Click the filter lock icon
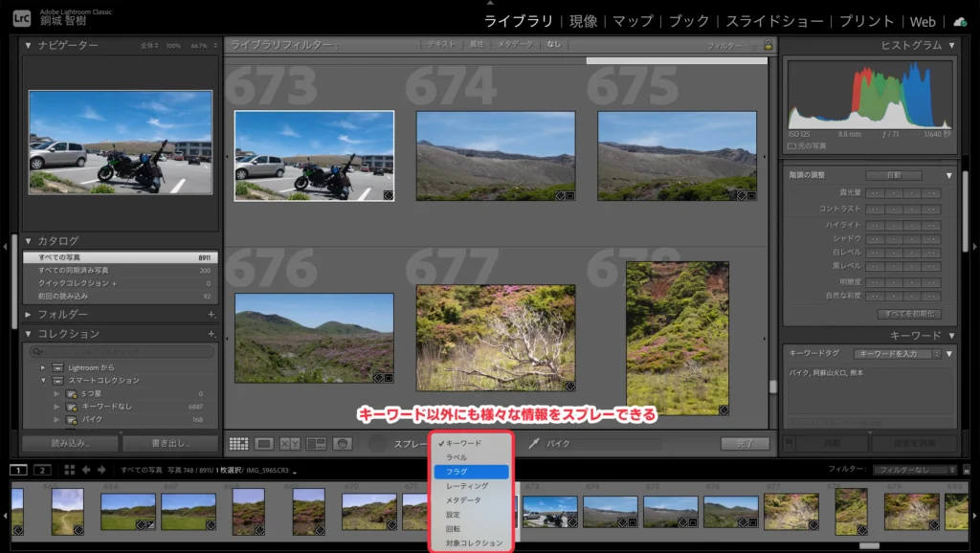Viewport: 980px width, 553px height. (768, 45)
